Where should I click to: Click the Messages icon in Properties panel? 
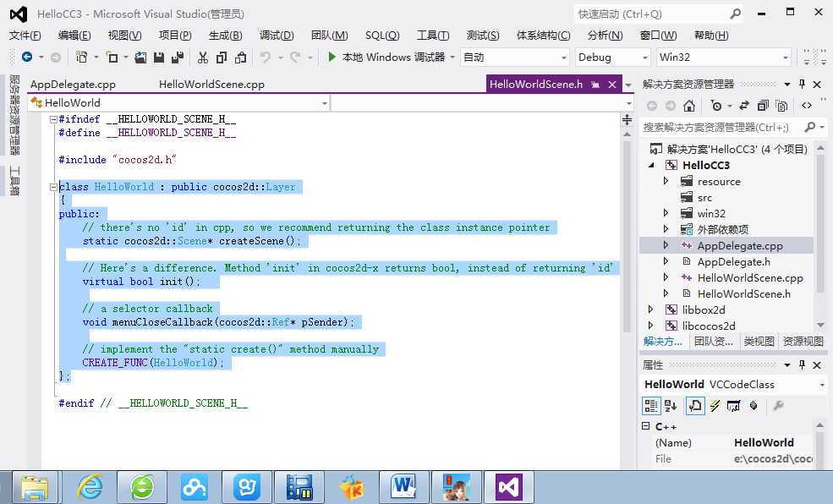pos(734,406)
